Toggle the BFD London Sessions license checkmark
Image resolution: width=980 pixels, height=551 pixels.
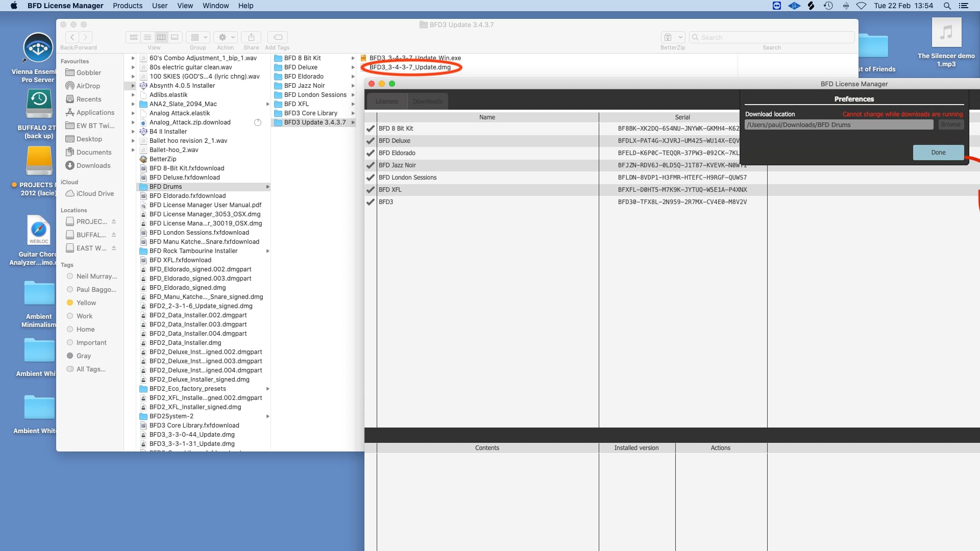point(371,178)
